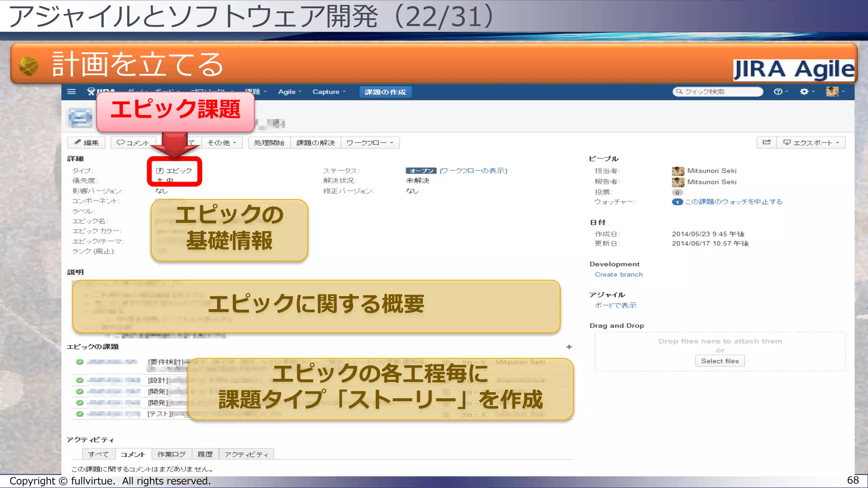Click the assignee avatar next to 担当者
Viewport: 868px width, 488px height.
[678, 171]
